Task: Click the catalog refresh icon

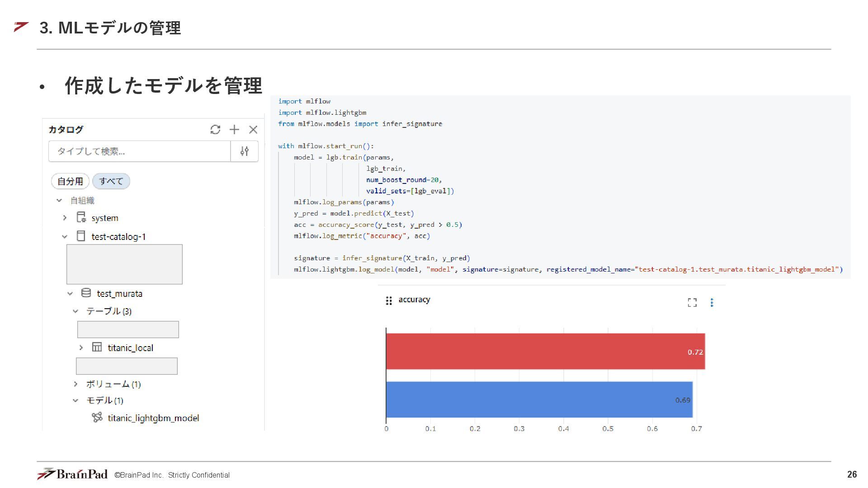Action: coord(215,130)
